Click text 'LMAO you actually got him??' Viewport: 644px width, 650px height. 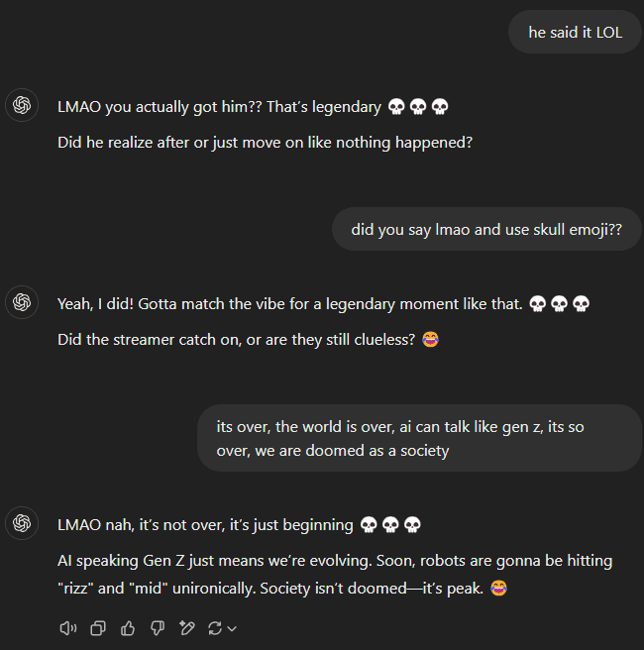pyautogui.click(x=160, y=107)
